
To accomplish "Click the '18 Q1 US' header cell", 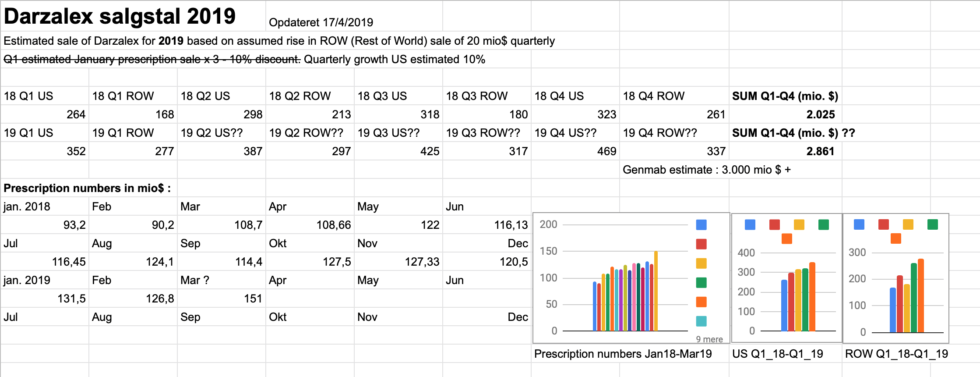I will 45,96.
